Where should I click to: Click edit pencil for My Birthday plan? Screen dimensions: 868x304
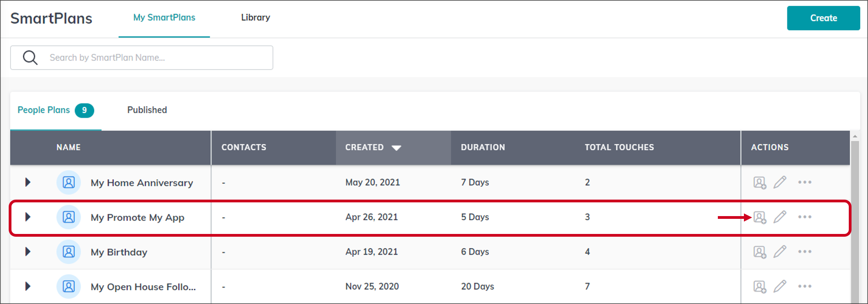780,252
